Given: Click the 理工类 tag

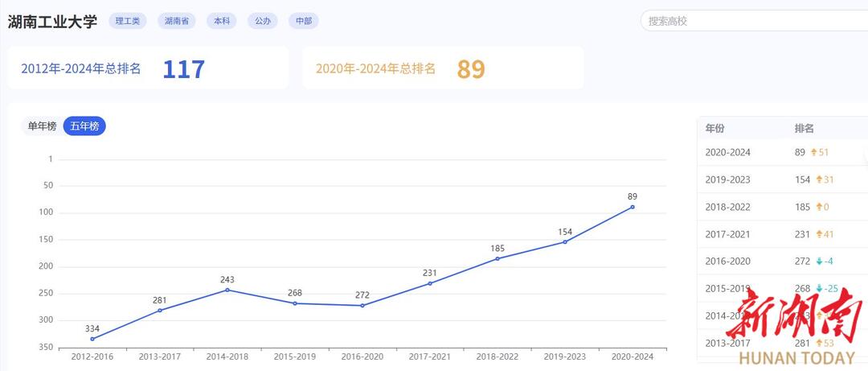Looking at the screenshot, I should (128, 21).
